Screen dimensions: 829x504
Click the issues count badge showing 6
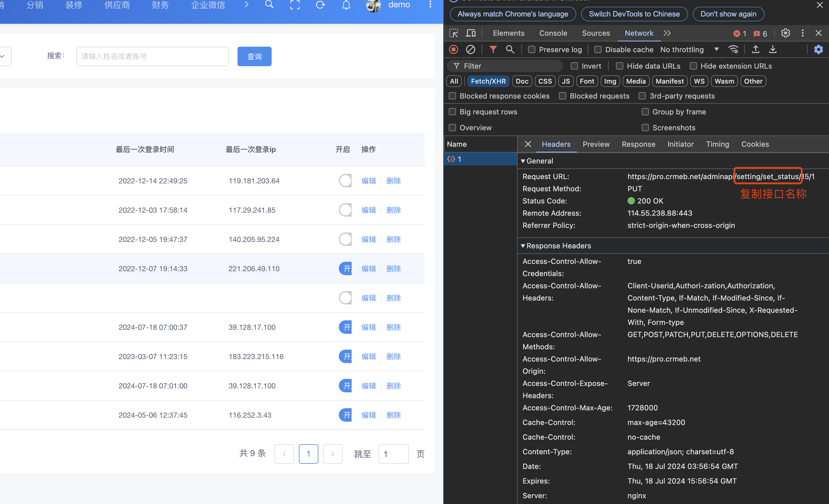point(760,34)
